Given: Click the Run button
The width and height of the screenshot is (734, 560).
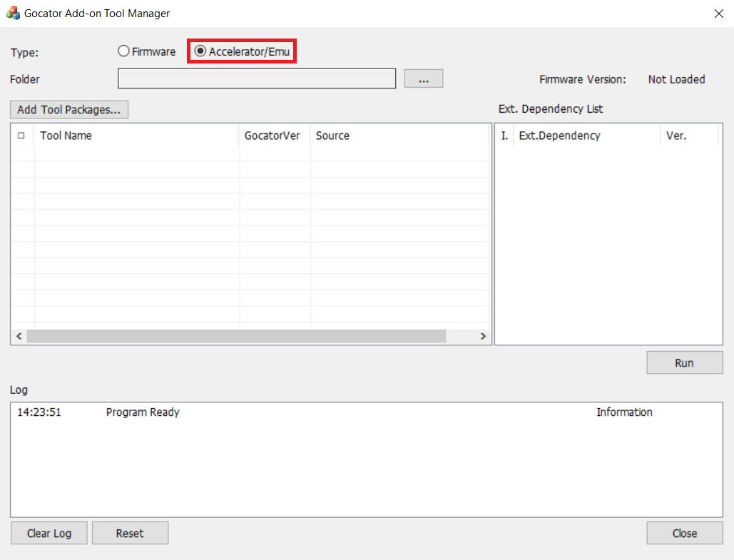Looking at the screenshot, I should pos(684,363).
